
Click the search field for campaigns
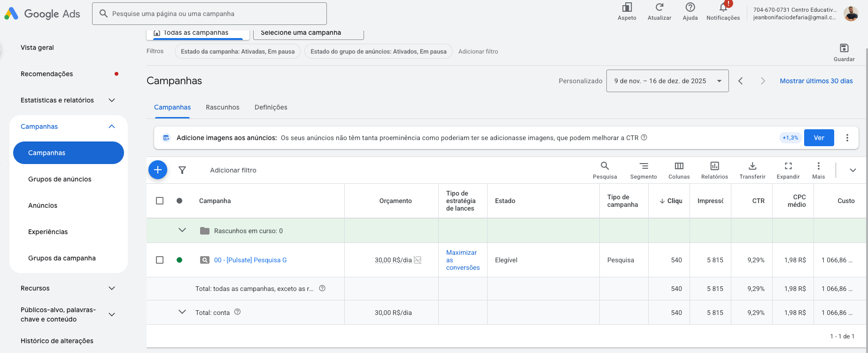209,14
